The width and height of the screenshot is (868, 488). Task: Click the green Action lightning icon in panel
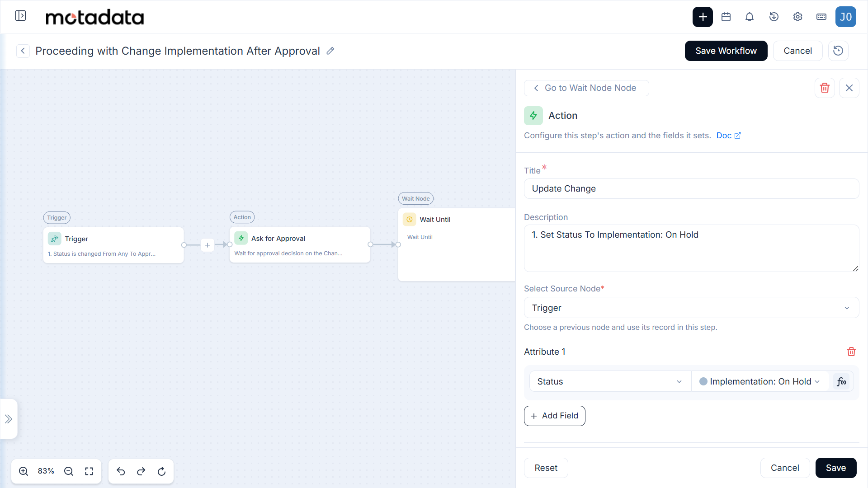tap(533, 115)
